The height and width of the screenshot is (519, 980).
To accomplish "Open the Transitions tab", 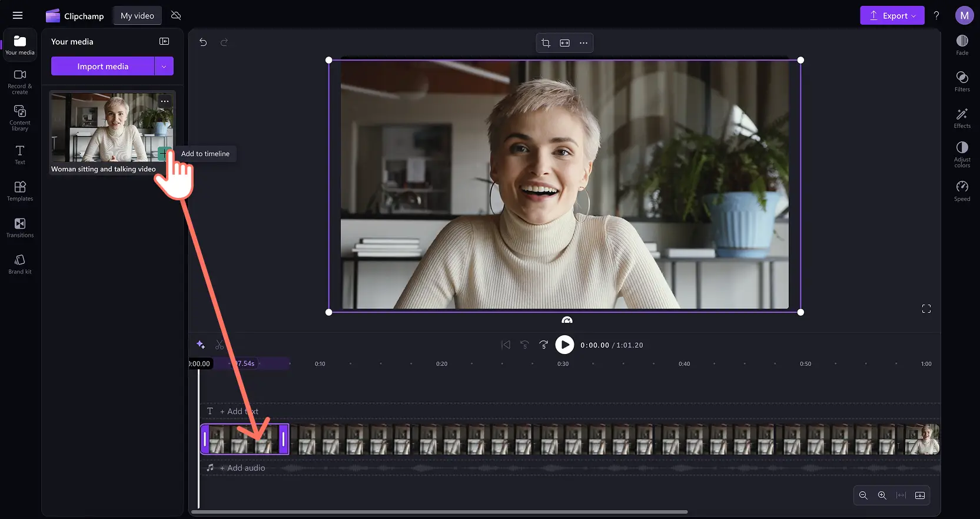I will point(20,228).
